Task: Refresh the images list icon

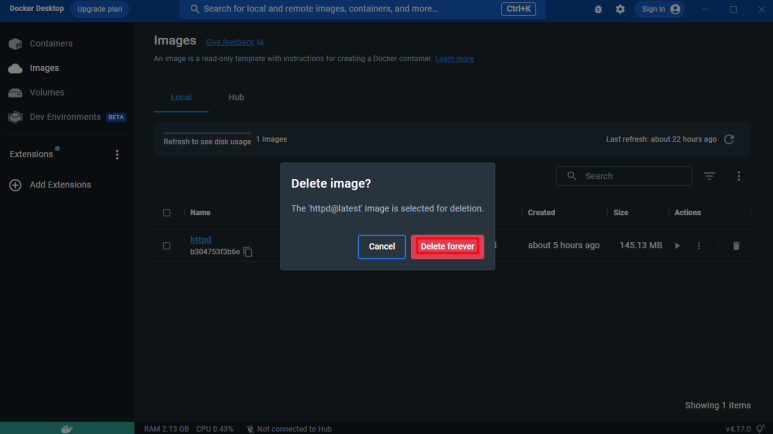Action: coord(729,140)
